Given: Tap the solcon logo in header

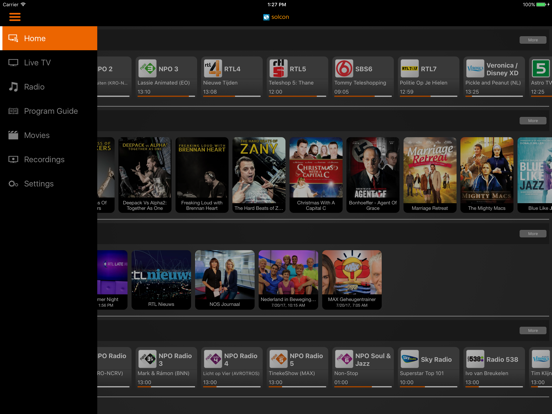Looking at the screenshot, I should coord(276,17).
